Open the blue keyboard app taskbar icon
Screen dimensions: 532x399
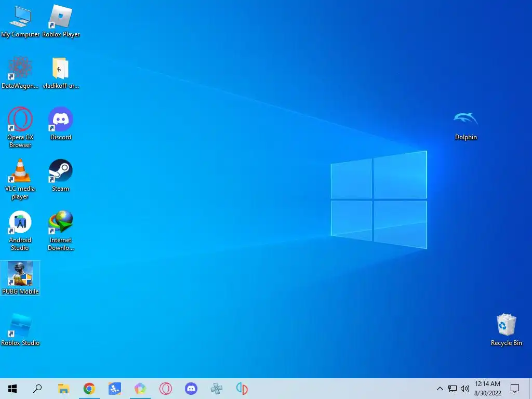[x=115, y=389]
